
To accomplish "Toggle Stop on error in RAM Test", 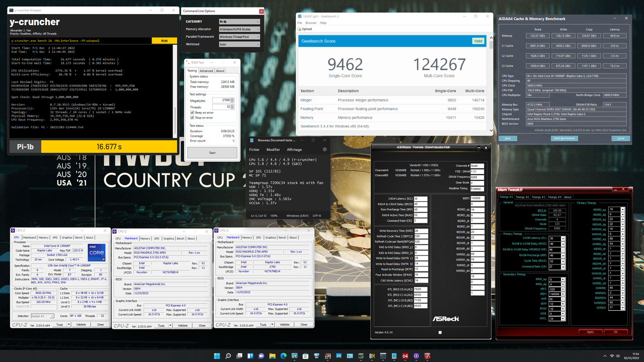I will pyautogui.click(x=192, y=118).
